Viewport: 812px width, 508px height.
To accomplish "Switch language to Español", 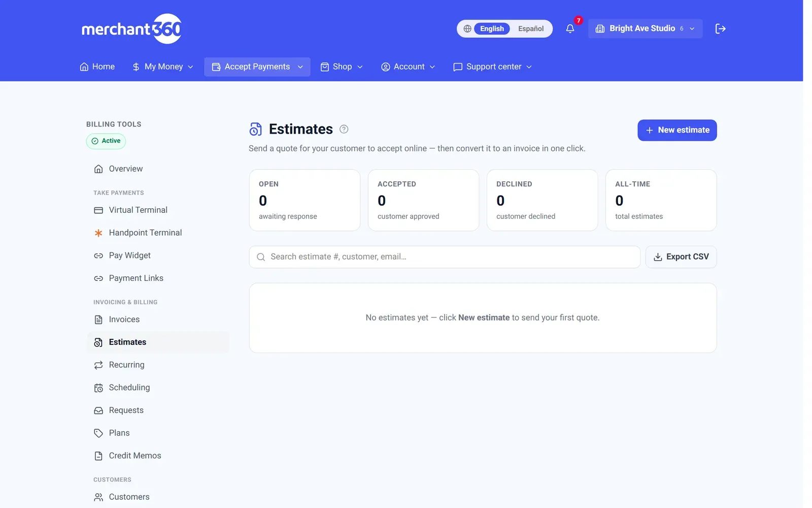I will (x=531, y=29).
